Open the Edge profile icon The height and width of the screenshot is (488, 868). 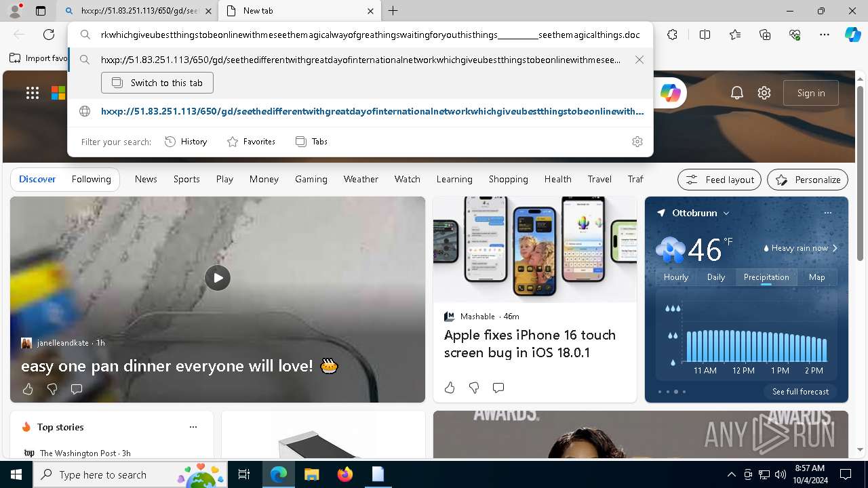click(15, 10)
